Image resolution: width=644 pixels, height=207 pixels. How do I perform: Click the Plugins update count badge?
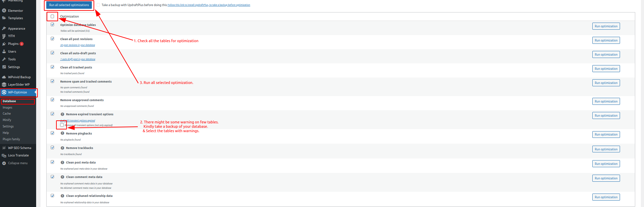pyautogui.click(x=22, y=44)
